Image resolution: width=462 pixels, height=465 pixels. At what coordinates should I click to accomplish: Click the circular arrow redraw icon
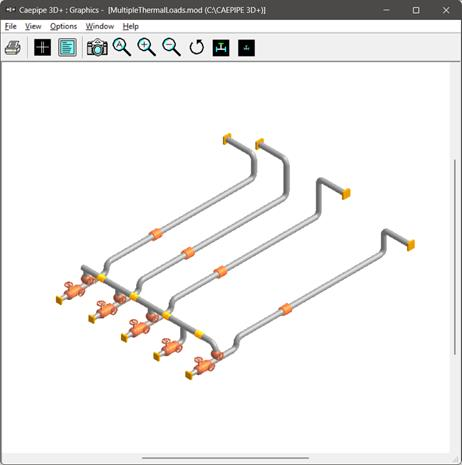(197, 47)
